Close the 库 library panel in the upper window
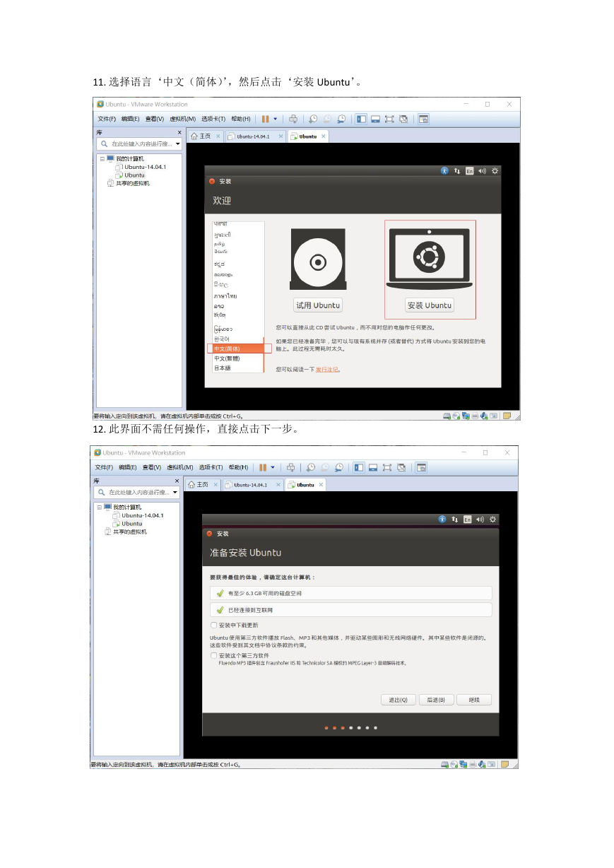The width and height of the screenshot is (614, 868). (x=179, y=132)
